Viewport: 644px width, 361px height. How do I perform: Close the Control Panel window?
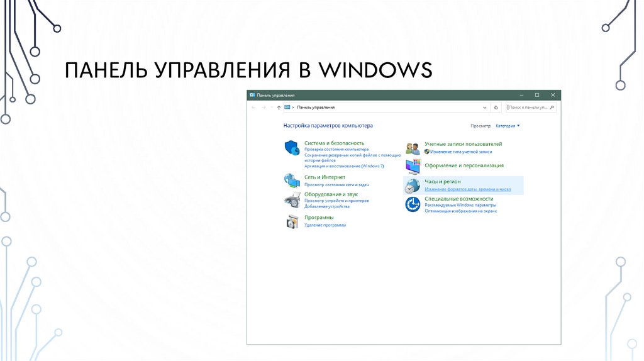(553, 95)
